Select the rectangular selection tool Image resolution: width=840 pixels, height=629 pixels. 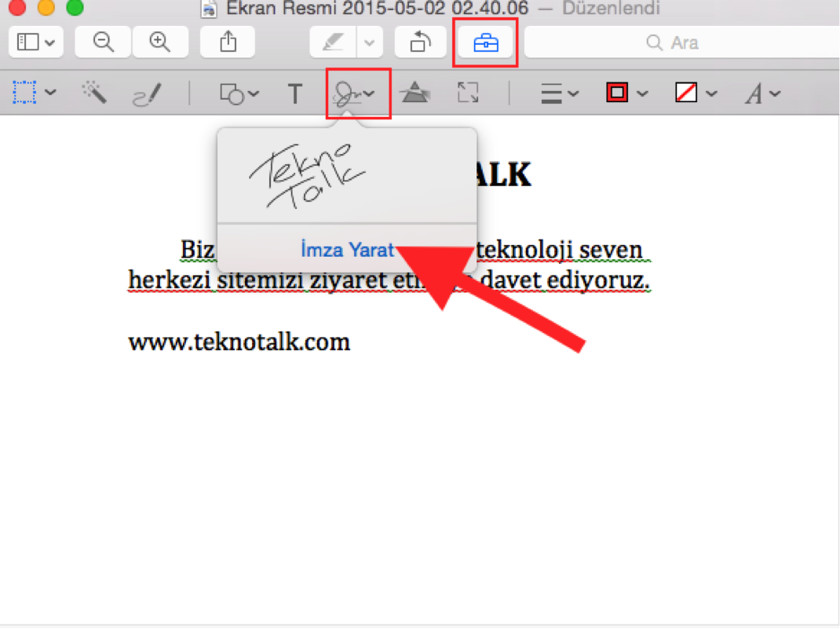pos(24,93)
